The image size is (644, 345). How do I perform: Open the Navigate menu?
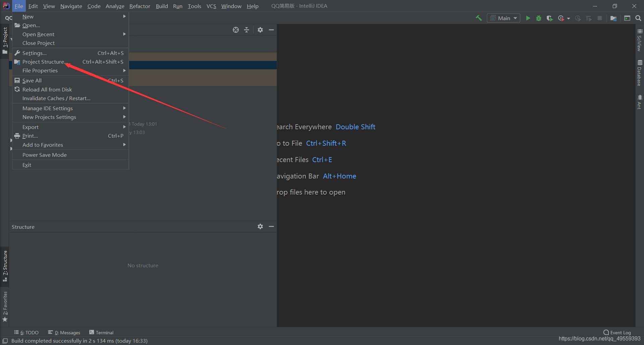pos(71,6)
